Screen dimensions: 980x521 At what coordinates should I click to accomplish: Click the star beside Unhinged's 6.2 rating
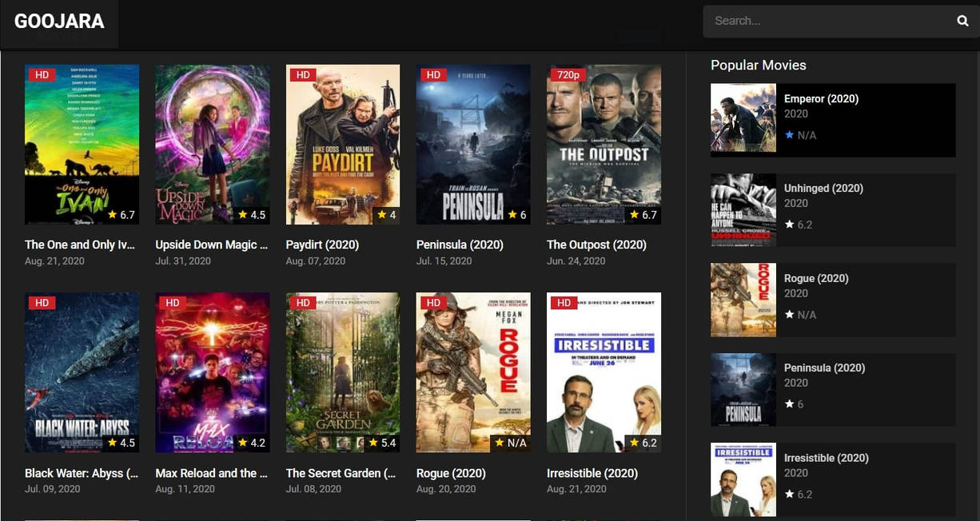(789, 225)
